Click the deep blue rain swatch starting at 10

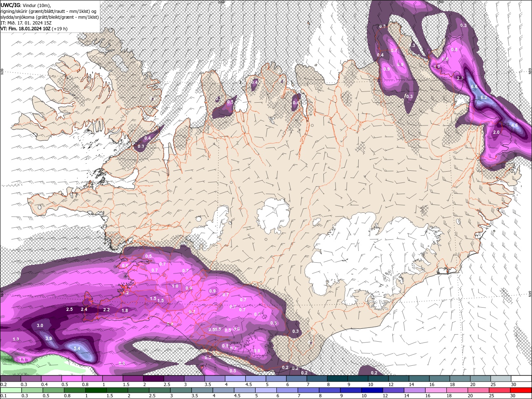372,390
